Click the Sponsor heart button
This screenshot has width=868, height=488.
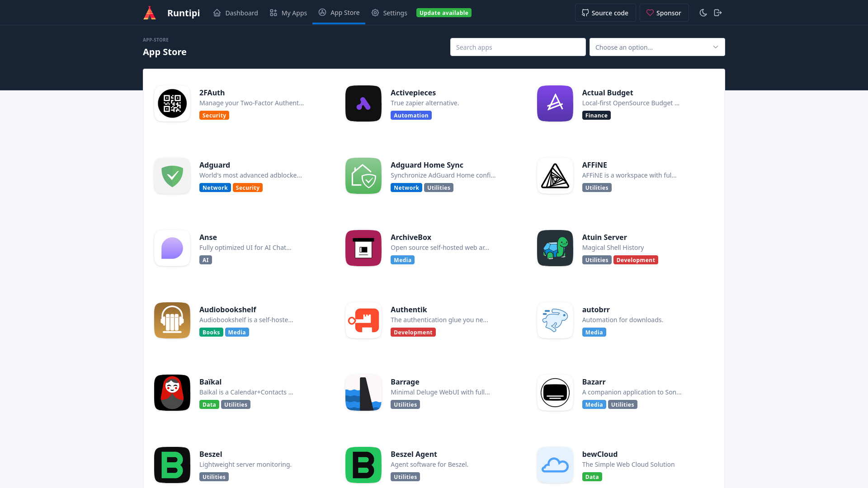[x=664, y=13]
